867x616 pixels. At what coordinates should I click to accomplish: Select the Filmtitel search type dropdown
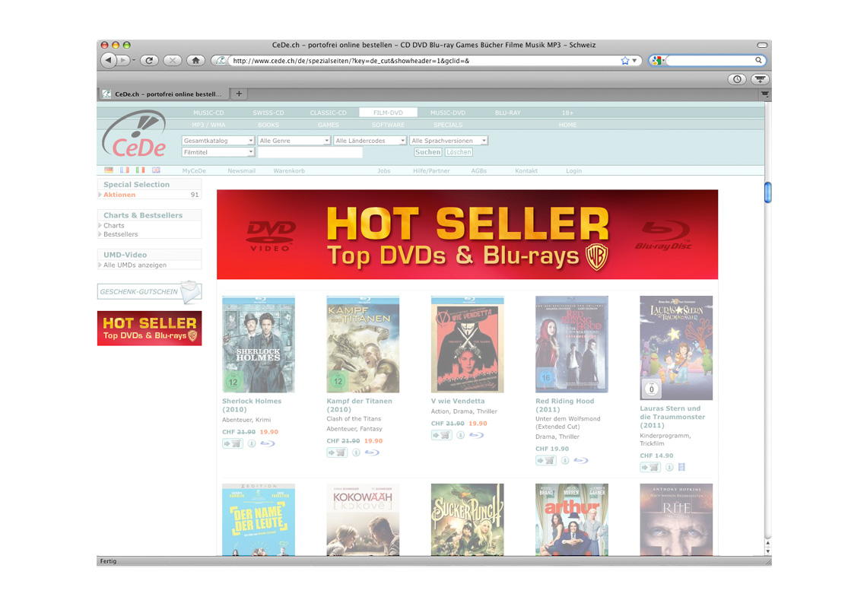pos(218,152)
